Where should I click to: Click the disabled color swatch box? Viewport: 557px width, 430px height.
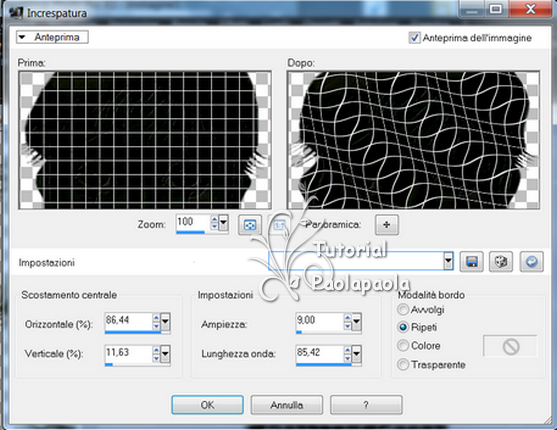point(510,346)
